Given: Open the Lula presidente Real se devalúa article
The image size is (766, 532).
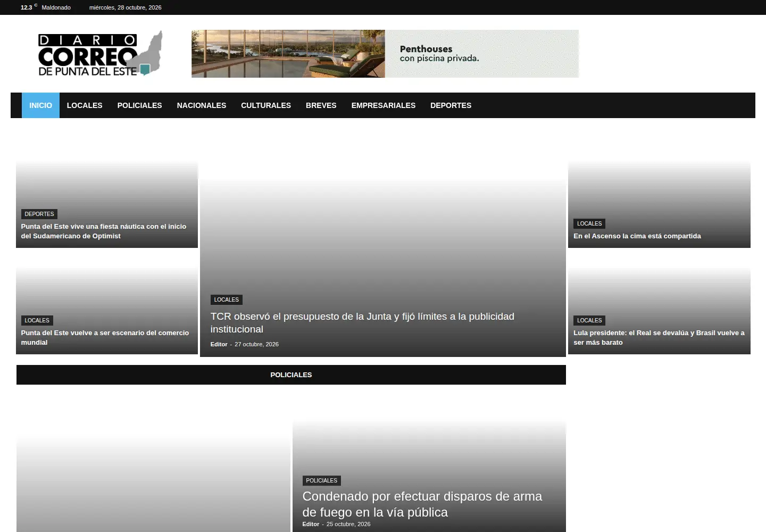Looking at the screenshot, I should (x=659, y=338).
